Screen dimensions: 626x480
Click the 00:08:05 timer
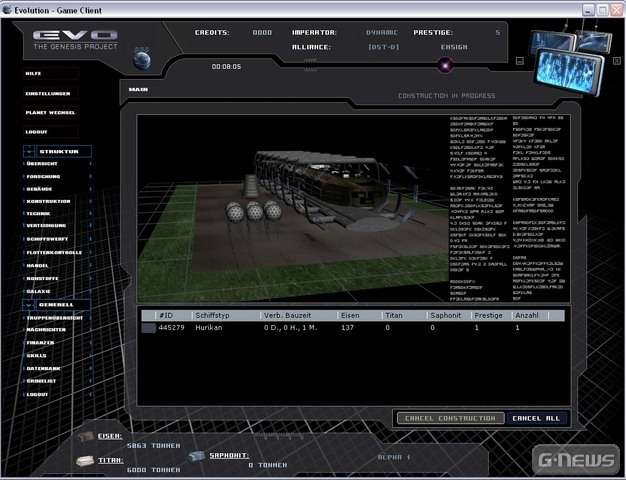[x=226, y=67]
